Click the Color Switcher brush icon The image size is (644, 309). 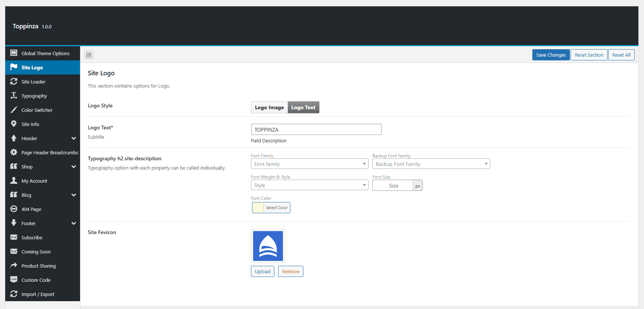(14, 110)
